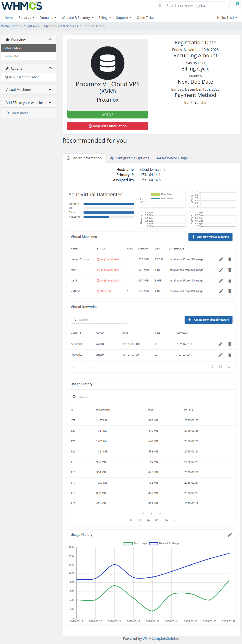This screenshot has height=644, width=242.
Task: Click the knowledgebase search magnifier icon
Action: [160, 6]
